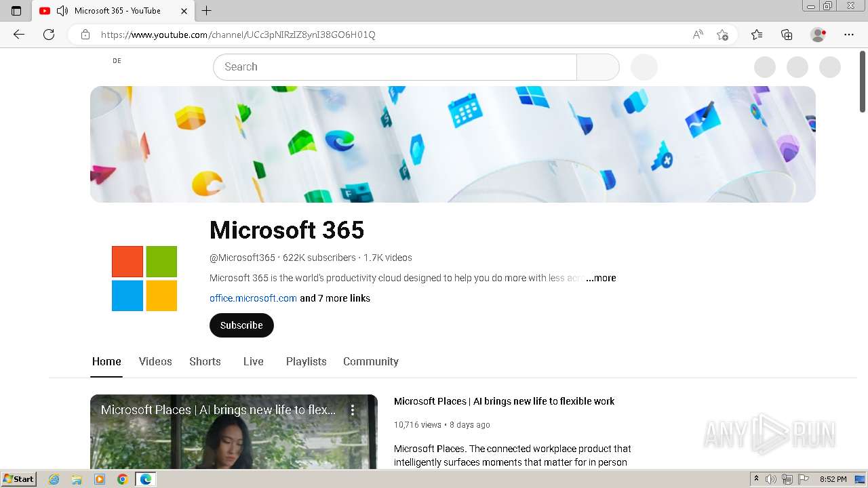
Task: Subscribe to the Microsoft 365 channel
Action: (x=241, y=325)
